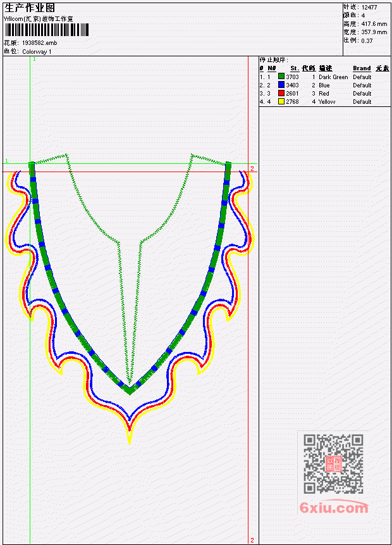The image size is (392, 545).
Task: Click the Red description text
Action: pos(324,94)
